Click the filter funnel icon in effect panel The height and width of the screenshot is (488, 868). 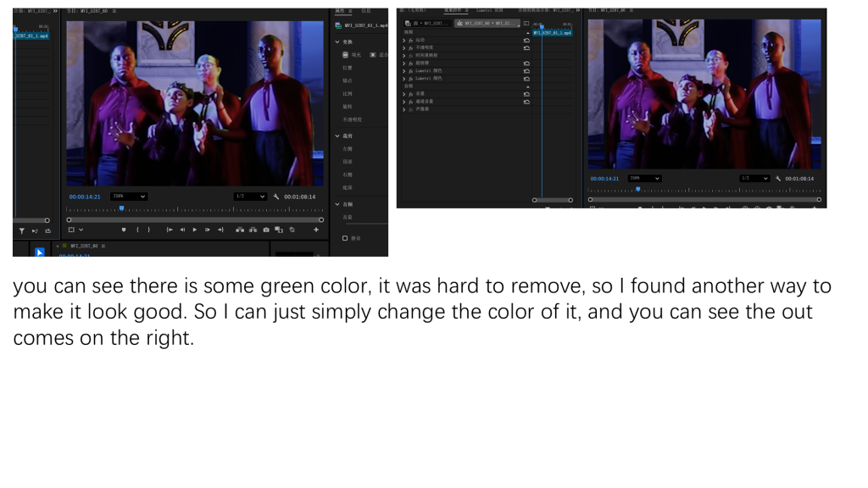(22, 230)
